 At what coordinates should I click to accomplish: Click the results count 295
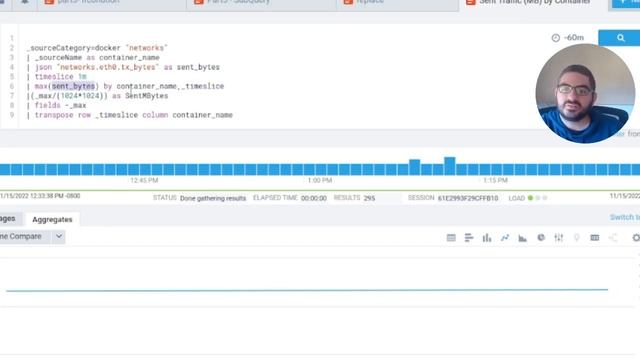pos(369,198)
